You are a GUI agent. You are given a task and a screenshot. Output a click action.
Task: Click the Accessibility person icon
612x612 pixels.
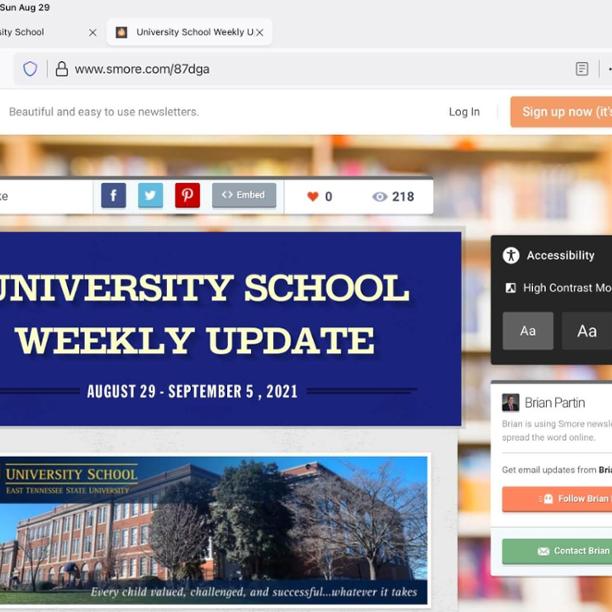click(x=511, y=255)
